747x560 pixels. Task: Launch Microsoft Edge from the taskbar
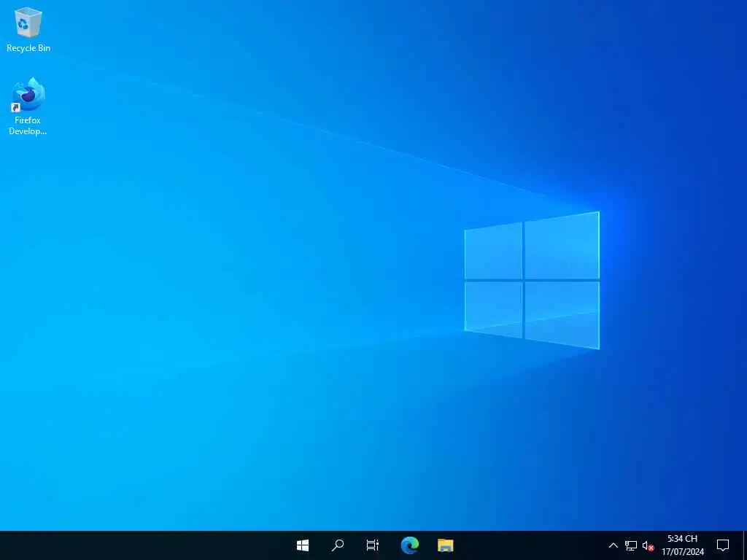click(410, 545)
